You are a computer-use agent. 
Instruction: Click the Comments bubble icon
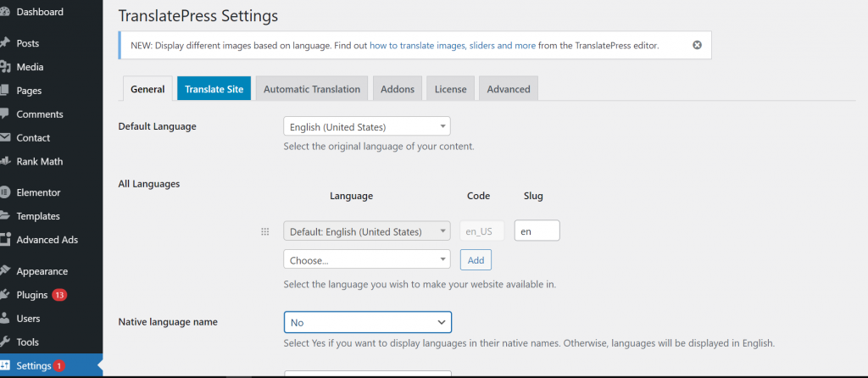(x=4, y=114)
